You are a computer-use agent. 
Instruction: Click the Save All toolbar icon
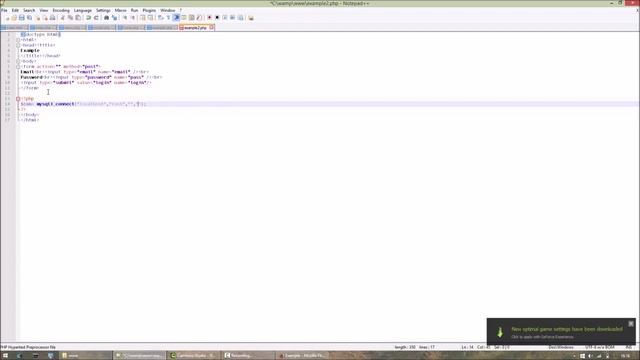[29, 18]
